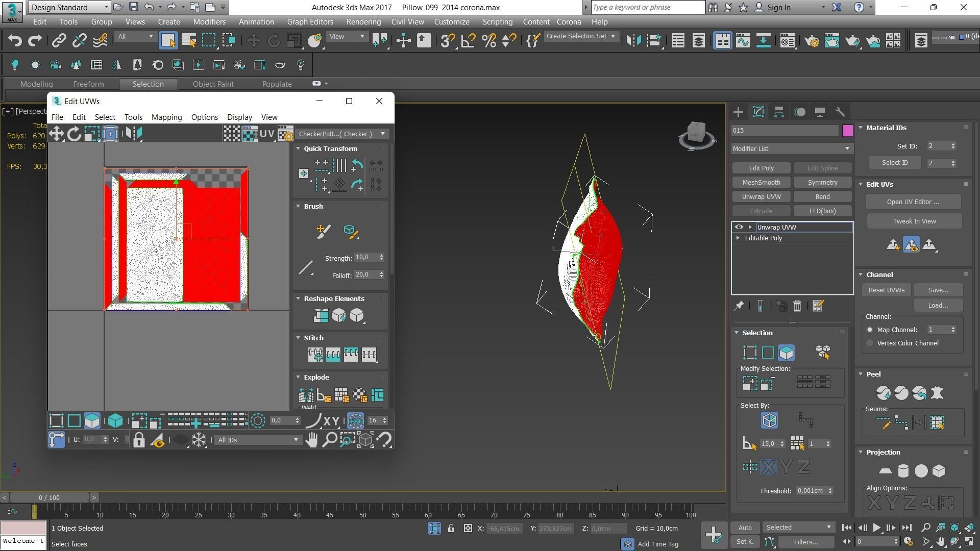Select the Vertex Color Channel radio button
980x551 pixels.
[870, 343]
